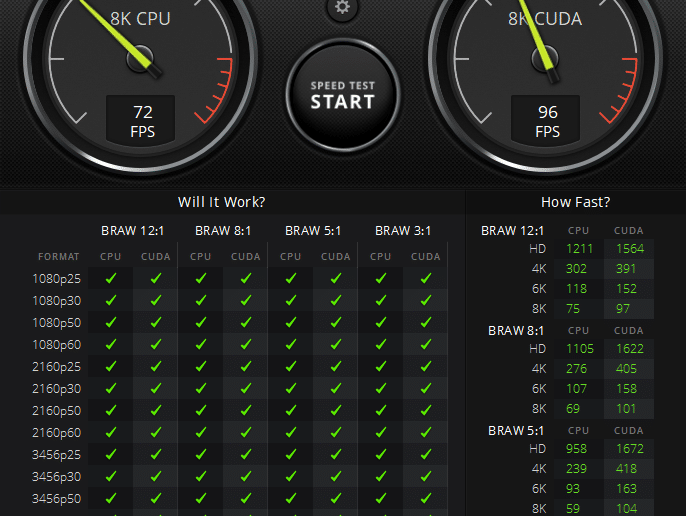Click BRAW 8:1 8K CPU value 69

point(573,409)
